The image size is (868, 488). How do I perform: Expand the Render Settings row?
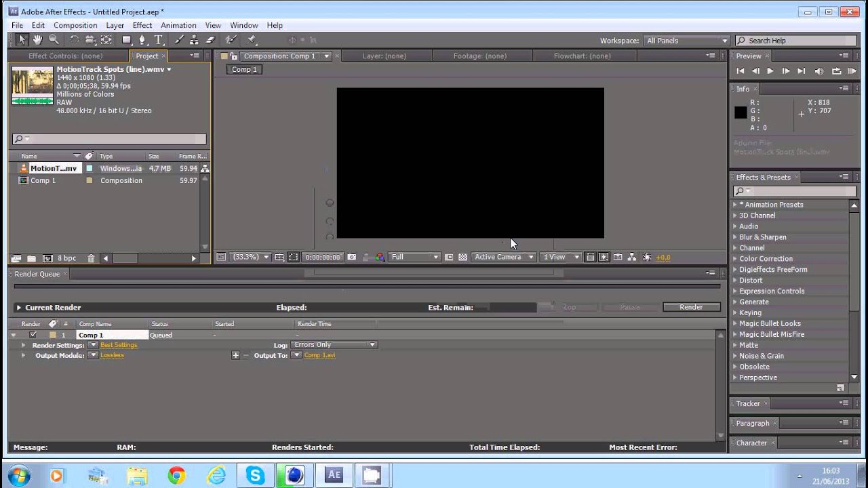[x=23, y=345]
